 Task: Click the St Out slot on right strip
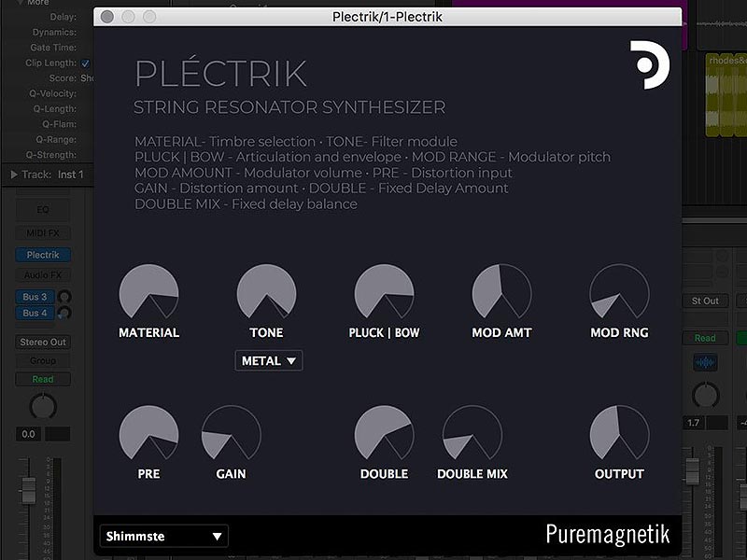pos(705,301)
